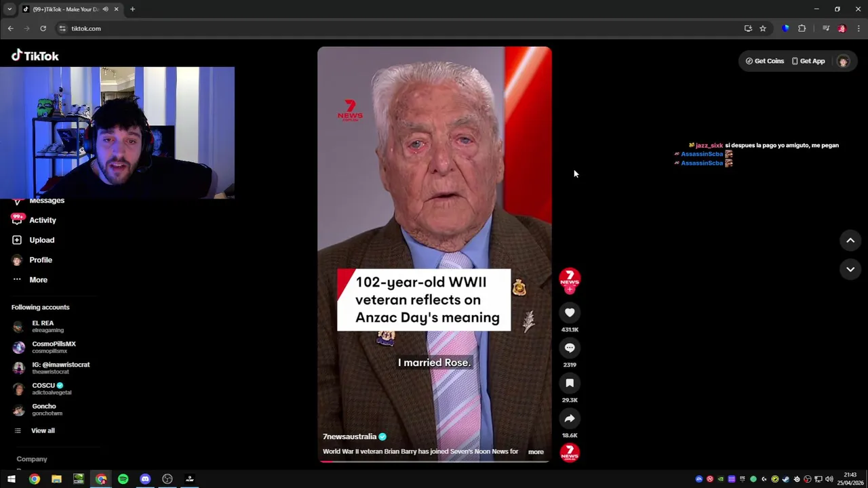Screen dimensions: 868x488
Task: Open Messages in the sidebar
Action: coord(39,201)
